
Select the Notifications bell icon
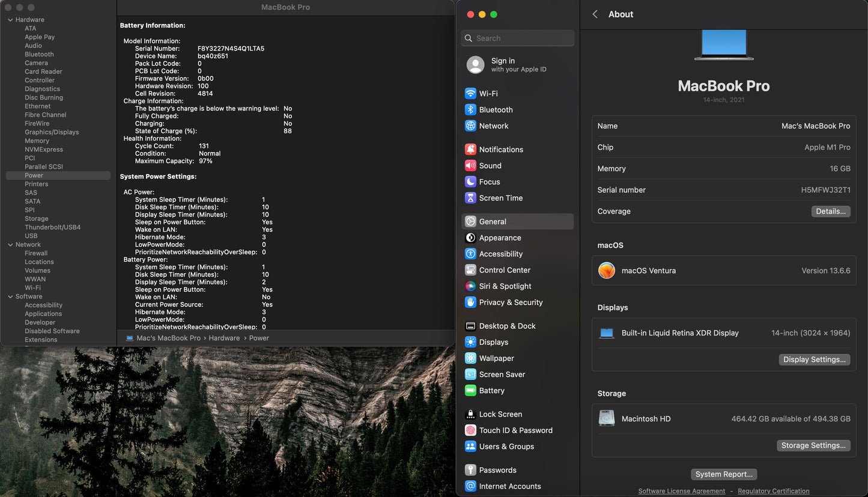click(470, 149)
